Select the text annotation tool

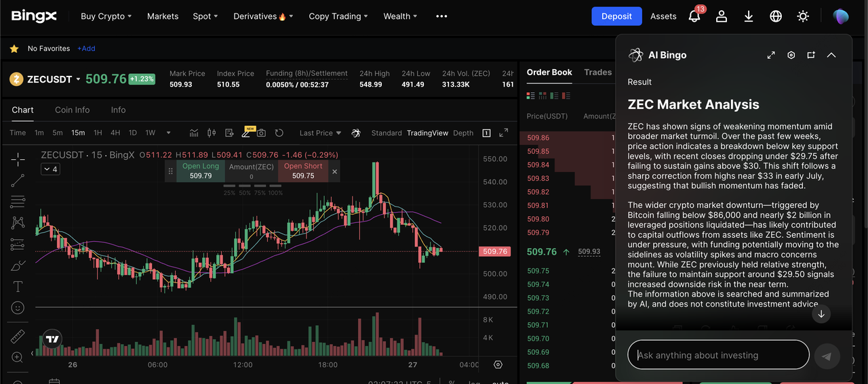18,286
